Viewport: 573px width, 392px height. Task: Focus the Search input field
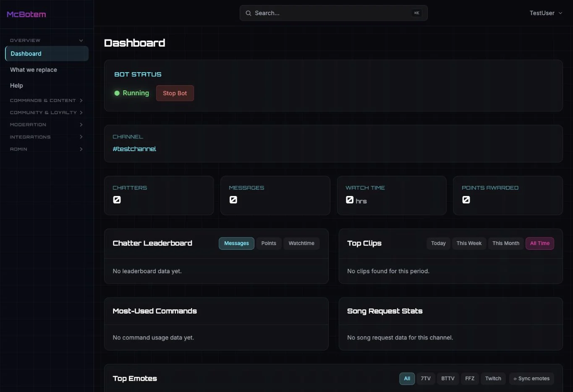click(x=333, y=13)
